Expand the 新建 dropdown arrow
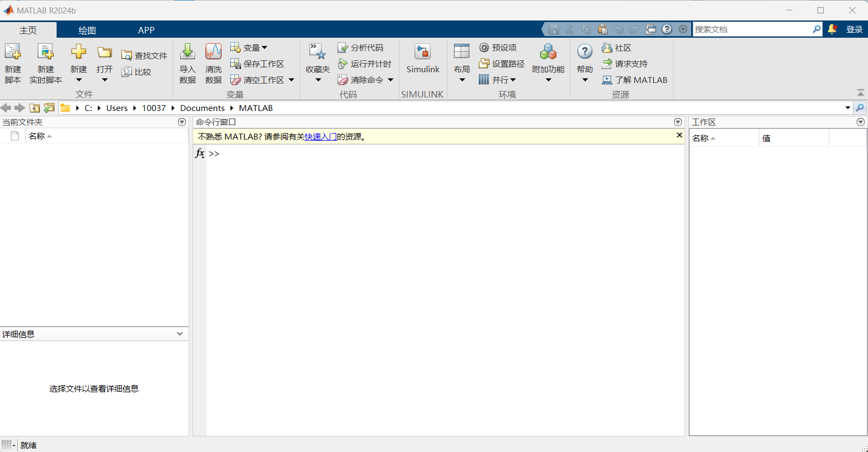The width and height of the screenshot is (868, 452). click(x=79, y=80)
